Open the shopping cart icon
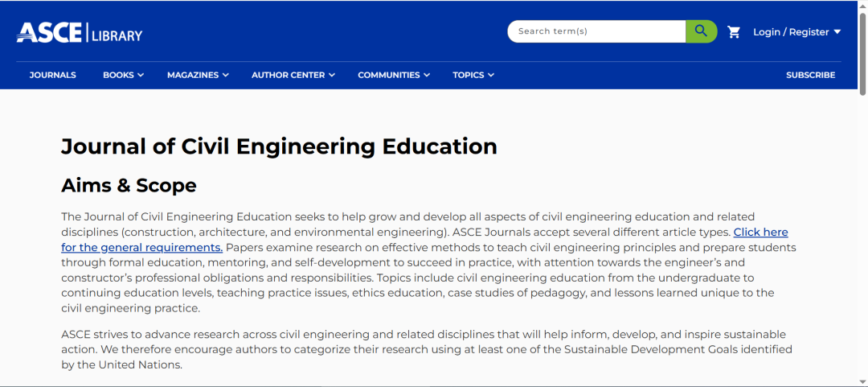Viewport: 868px width, 387px height. click(734, 32)
